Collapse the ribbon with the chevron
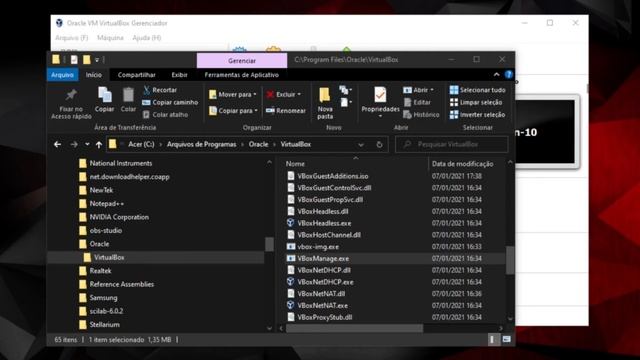This screenshot has width=640, height=360. coord(496,75)
